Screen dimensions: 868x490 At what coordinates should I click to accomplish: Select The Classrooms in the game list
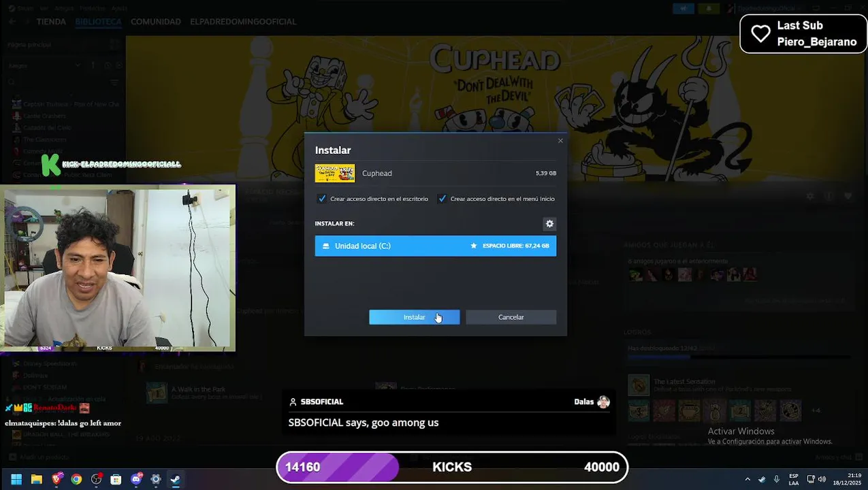tap(44, 140)
